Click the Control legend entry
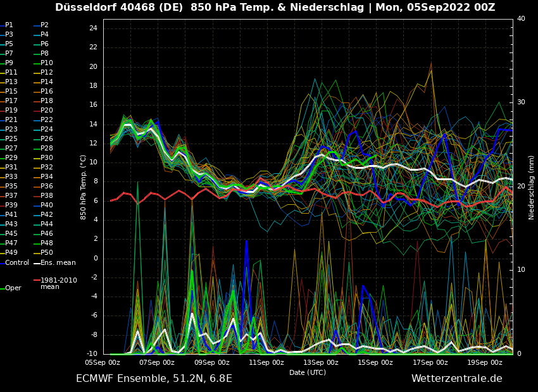The width and height of the screenshot is (538, 392). 17,262
